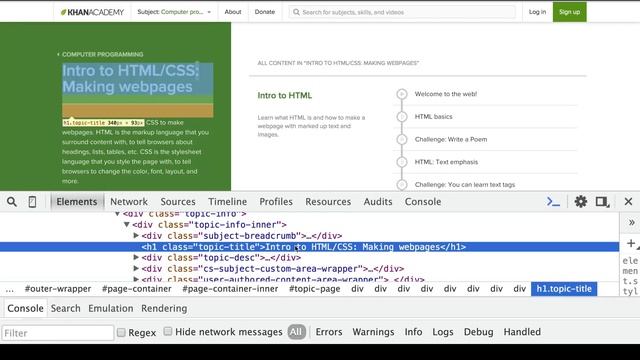Open Challenge: You can learn text tags

(465, 184)
